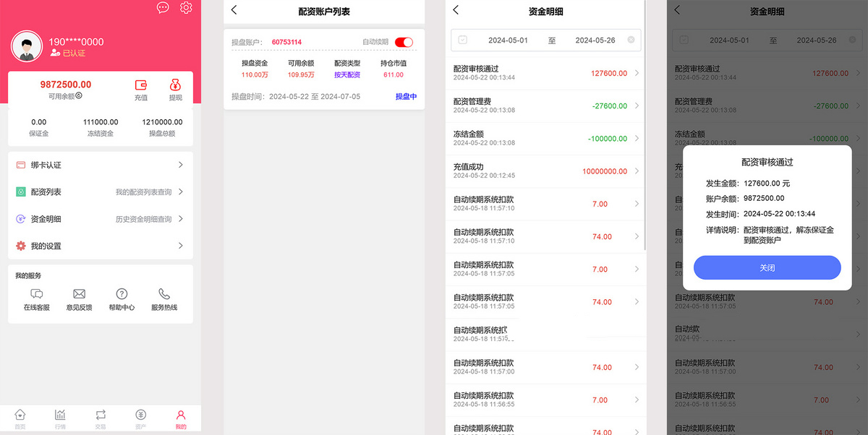Tick the checkbox beside the date range filter

point(464,41)
